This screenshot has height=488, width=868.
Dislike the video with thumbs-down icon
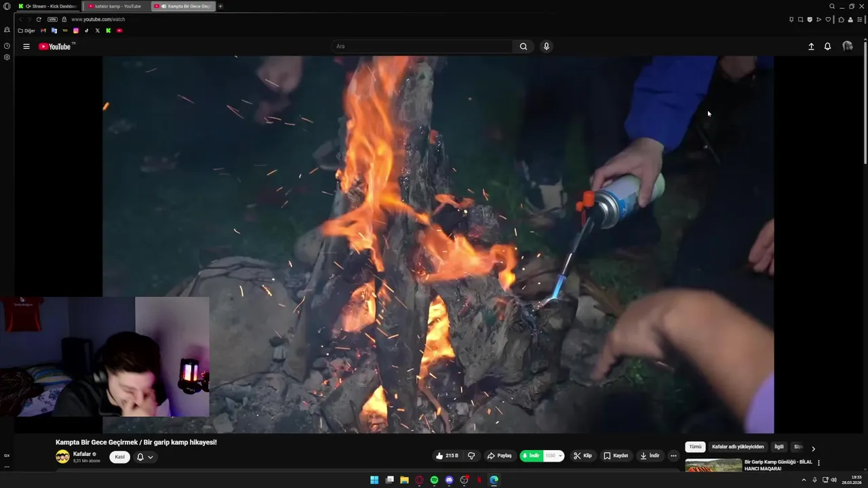(x=471, y=456)
